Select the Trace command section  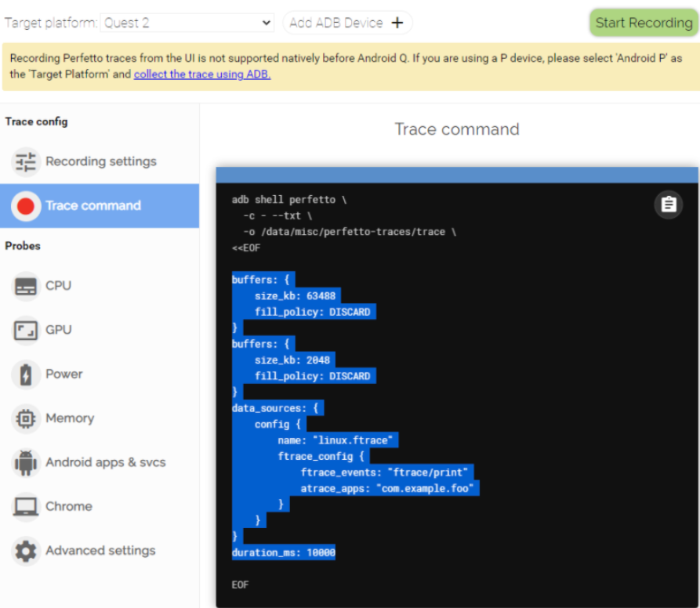pyautogui.click(x=93, y=206)
